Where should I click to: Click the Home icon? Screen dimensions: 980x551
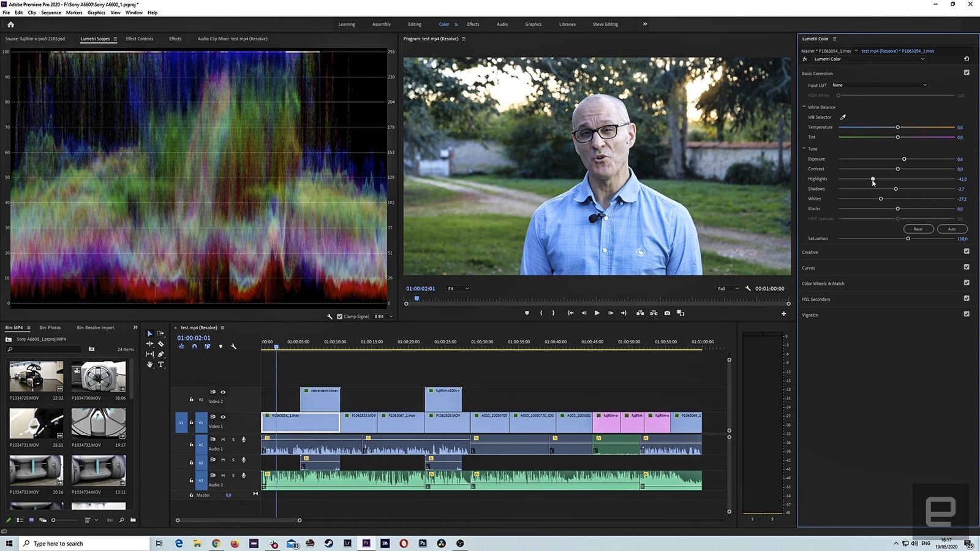pos(10,25)
